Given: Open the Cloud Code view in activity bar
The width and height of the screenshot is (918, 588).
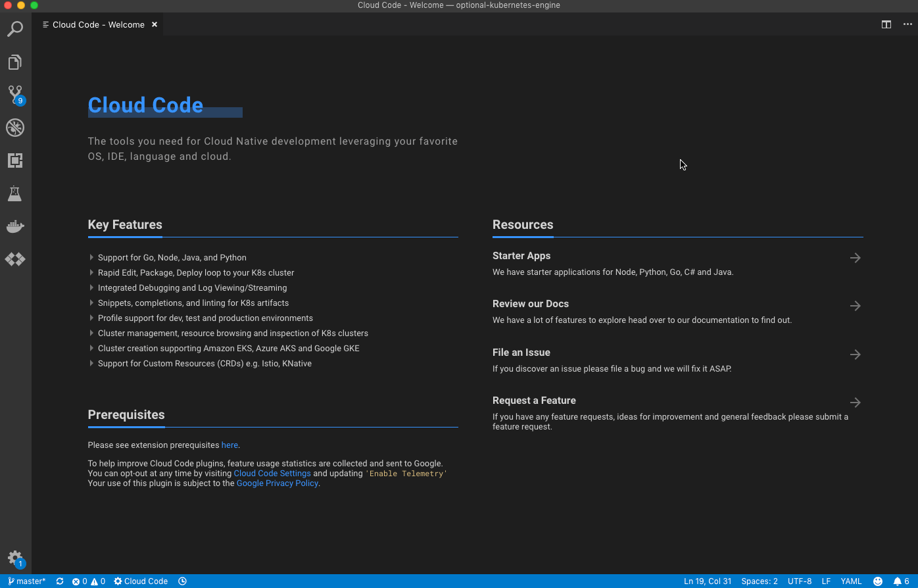Looking at the screenshot, I should point(15,259).
